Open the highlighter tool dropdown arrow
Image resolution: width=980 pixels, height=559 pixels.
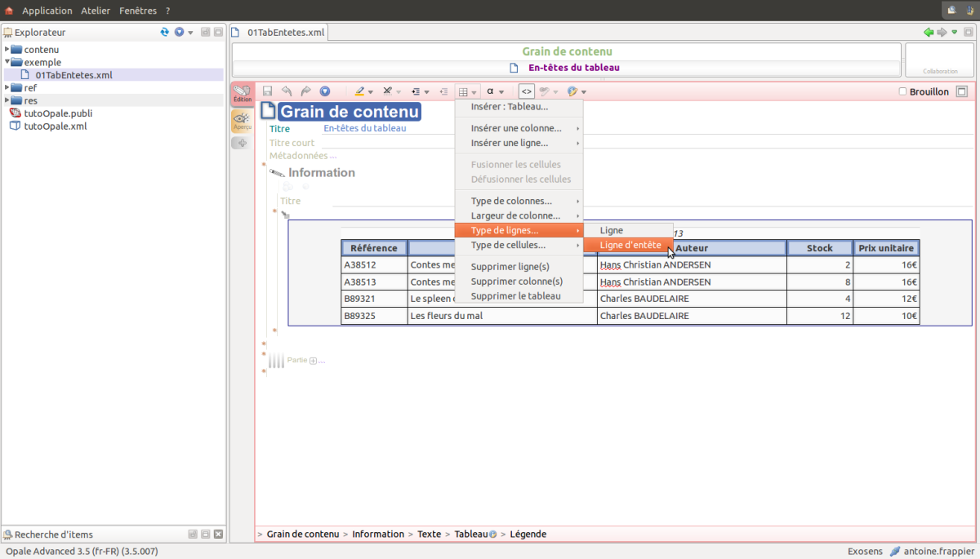[371, 93]
